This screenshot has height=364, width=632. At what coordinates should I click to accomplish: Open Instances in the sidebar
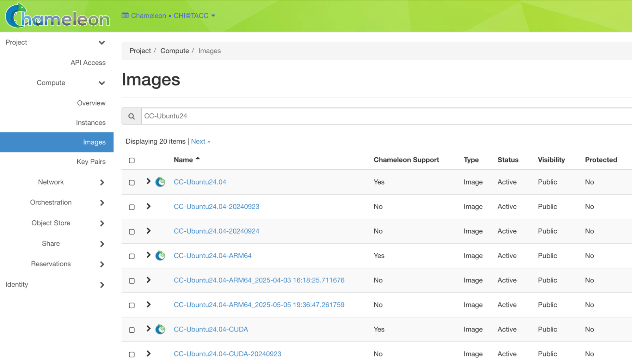pos(91,123)
